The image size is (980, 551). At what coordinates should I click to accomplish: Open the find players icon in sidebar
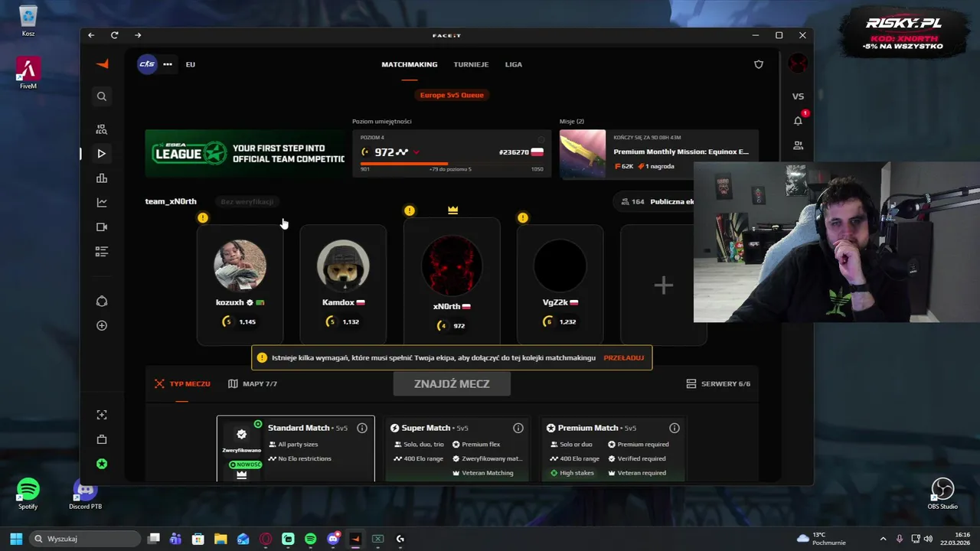tap(102, 129)
